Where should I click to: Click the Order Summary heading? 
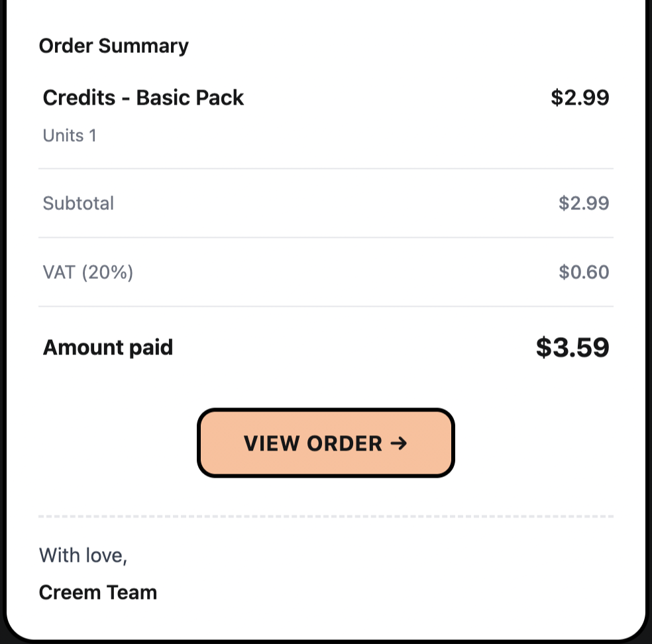tap(113, 46)
